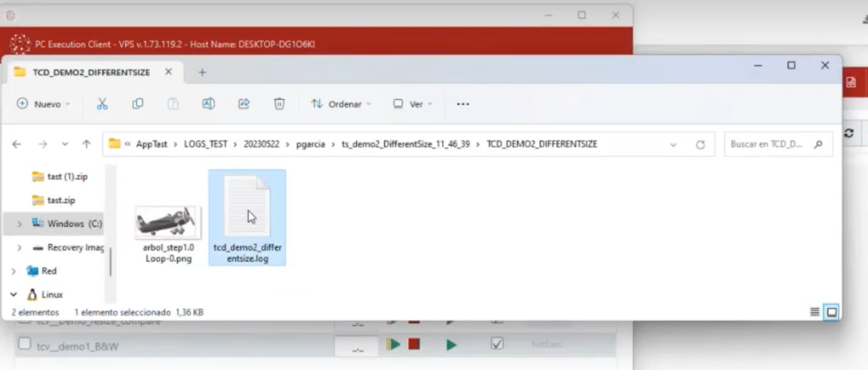Open the Ordenar sort dropdown
The width and height of the screenshot is (868, 370).
coord(341,104)
